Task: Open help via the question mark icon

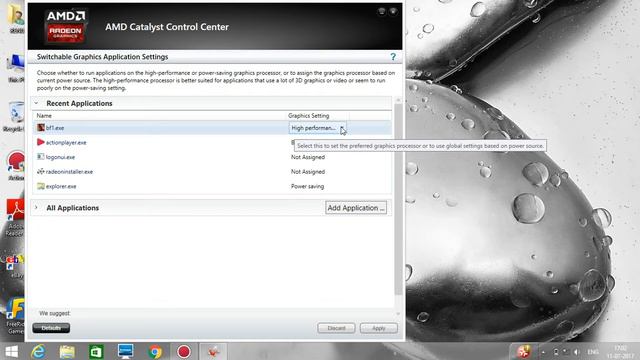Action: pos(393,57)
